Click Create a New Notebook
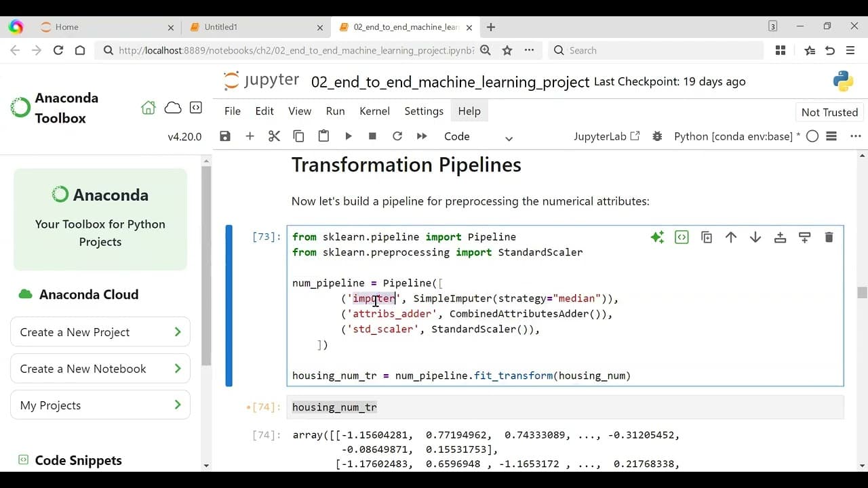The image size is (868, 488). click(100, 369)
